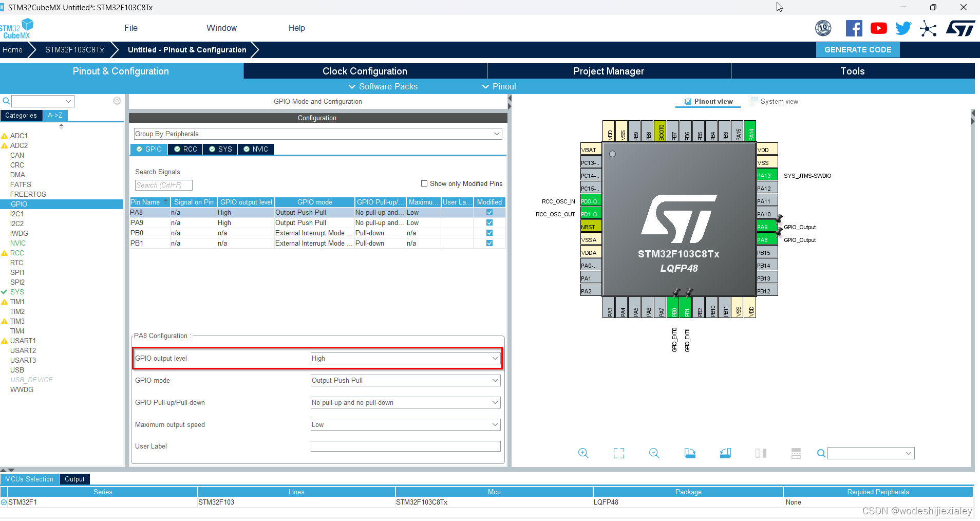Switch to Tools tab
Viewport: 980px width, 521px height.
(x=853, y=71)
